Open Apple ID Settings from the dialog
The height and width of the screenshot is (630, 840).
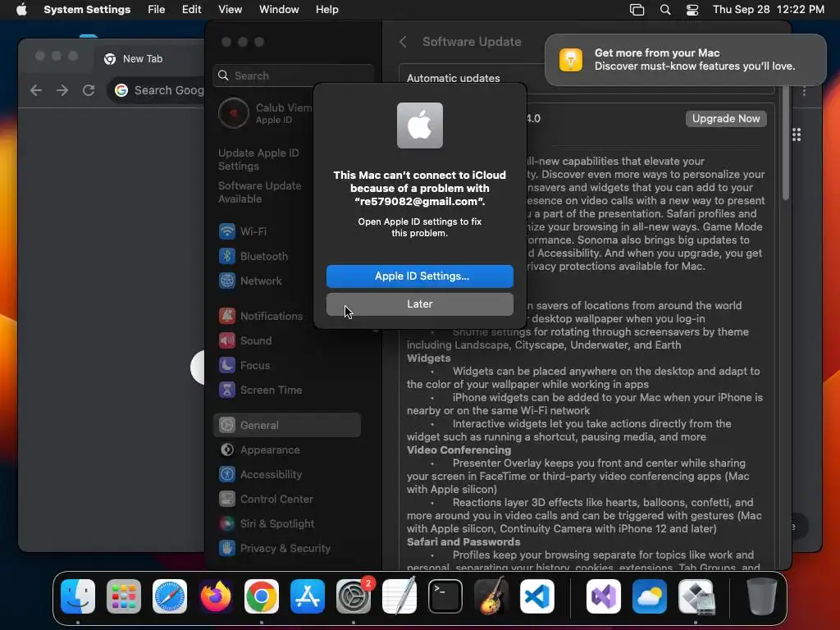coord(419,276)
